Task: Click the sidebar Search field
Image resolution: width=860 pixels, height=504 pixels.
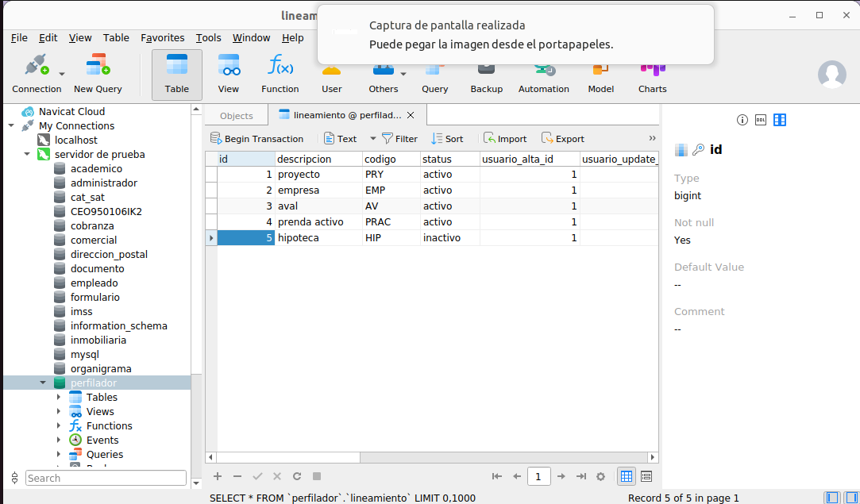Action: (105, 478)
